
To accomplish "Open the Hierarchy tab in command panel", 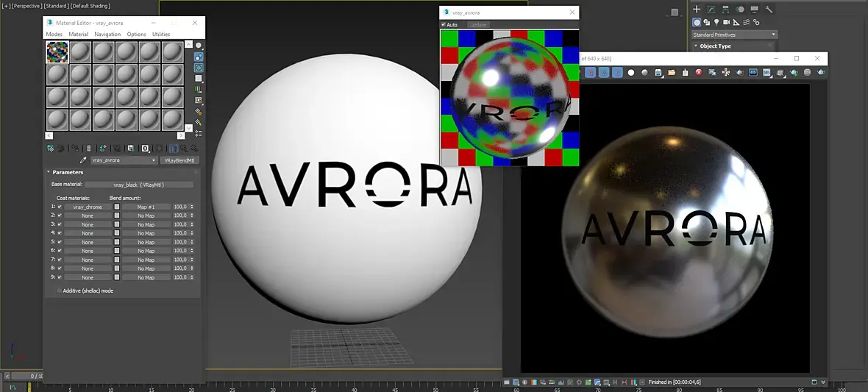I will click(x=726, y=9).
